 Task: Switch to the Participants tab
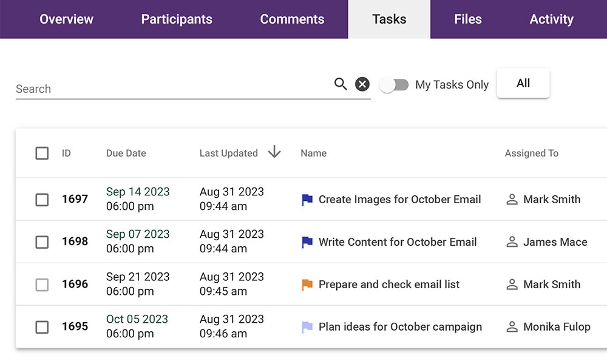(177, 19)
